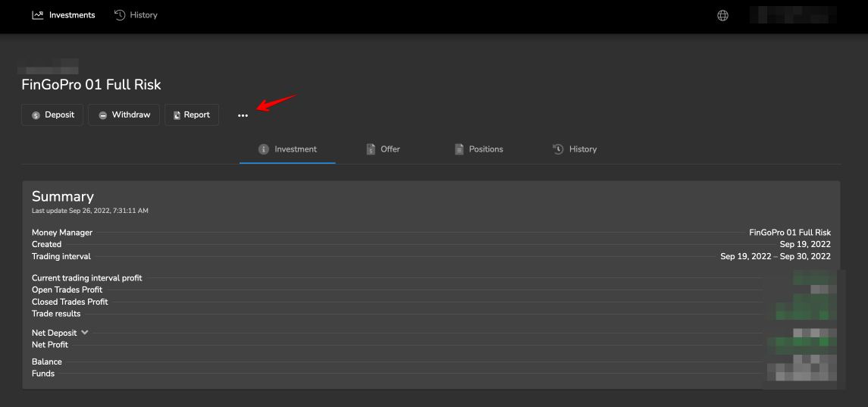
Task: Click the Money Manager label
Action: point(62,233)
